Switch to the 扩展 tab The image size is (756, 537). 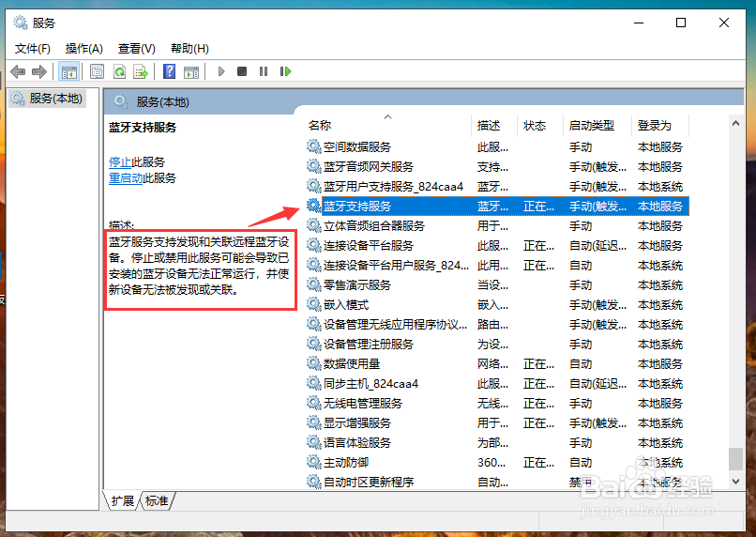click(123, 500)
